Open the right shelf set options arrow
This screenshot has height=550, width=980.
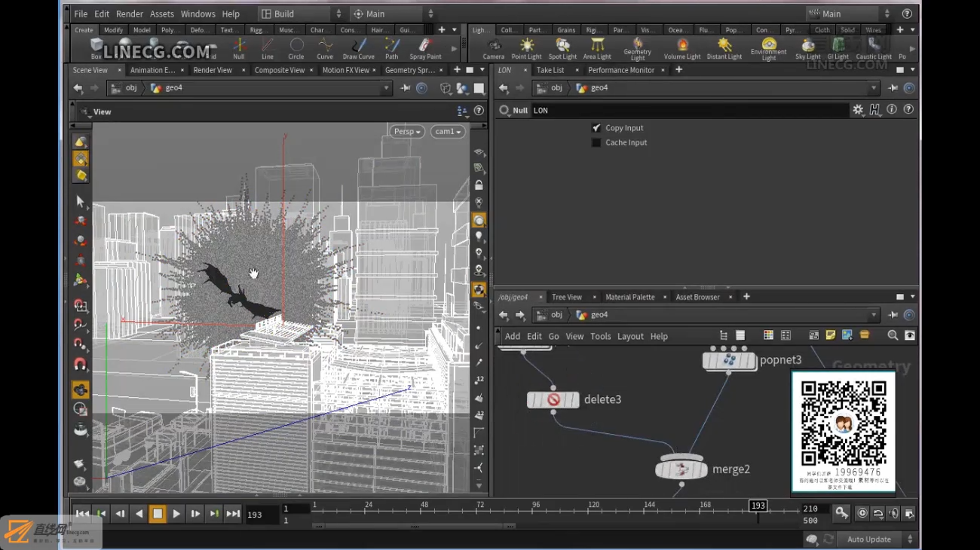(x=913, y=30)
